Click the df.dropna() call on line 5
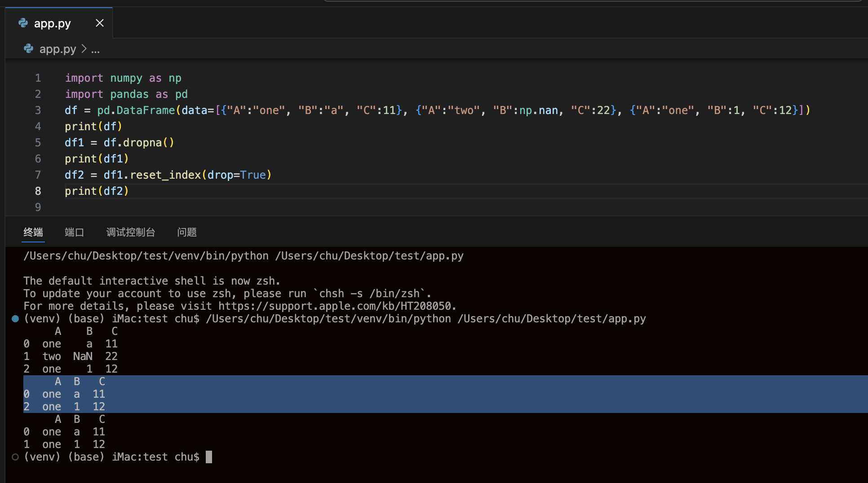The image size is (868, 483). 138,143
